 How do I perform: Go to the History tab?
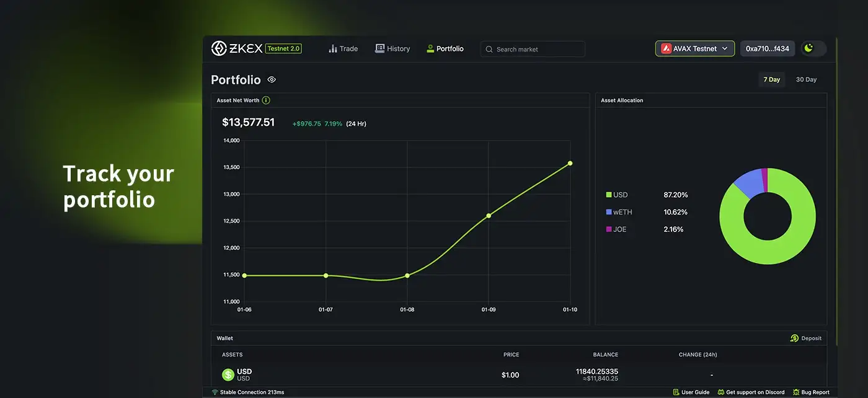click(x=392, y=48)
